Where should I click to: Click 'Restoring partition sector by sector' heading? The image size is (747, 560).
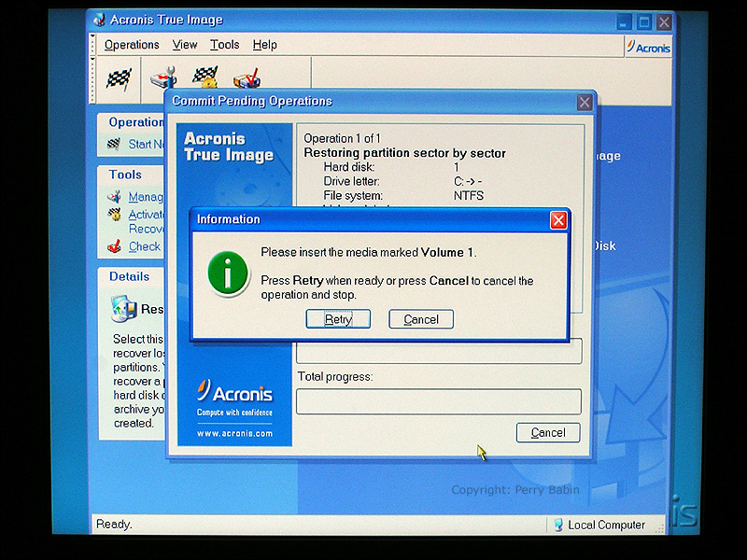405,153
